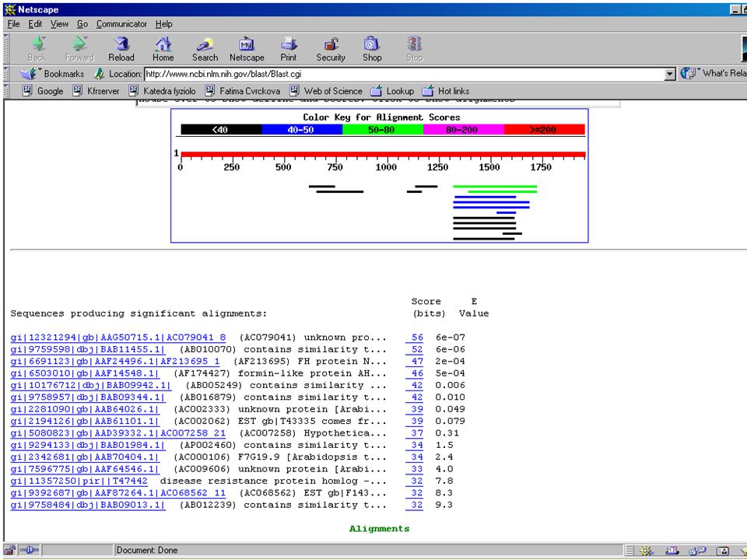Click 'disease resistance protein homlog' description
Viewport: 747px width, 560px height.
pos(258,481)
